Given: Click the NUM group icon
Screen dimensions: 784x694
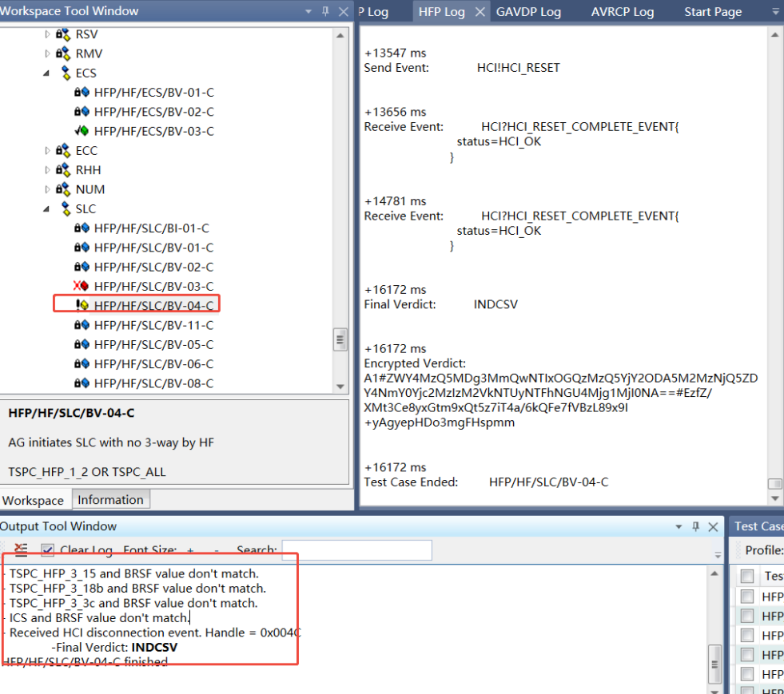Looking at the screenshot, I should click(63, 189).
